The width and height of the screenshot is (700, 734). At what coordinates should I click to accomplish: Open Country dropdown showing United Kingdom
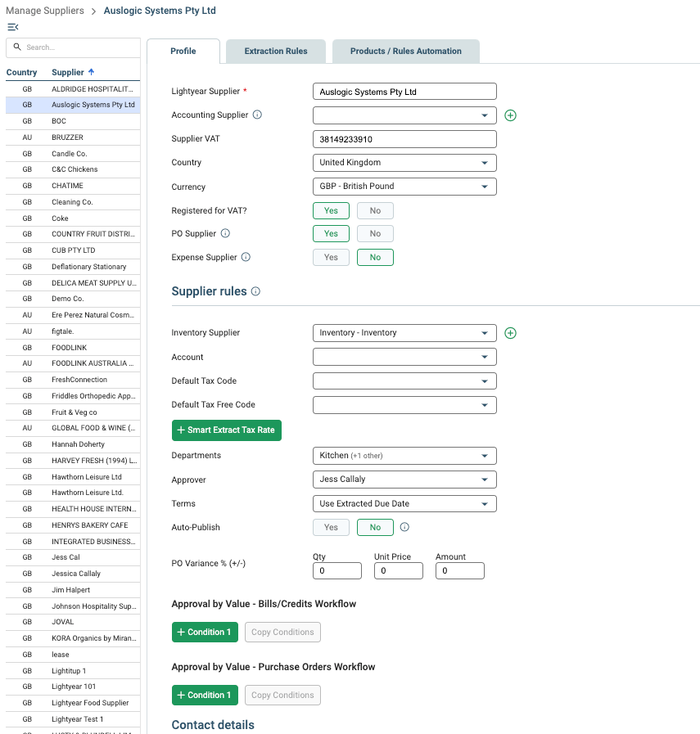click(x=404, y=163)
